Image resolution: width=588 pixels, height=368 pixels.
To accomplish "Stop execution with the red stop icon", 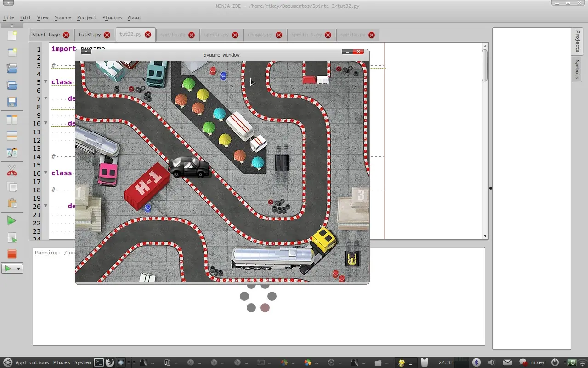I will coord(12,253).
